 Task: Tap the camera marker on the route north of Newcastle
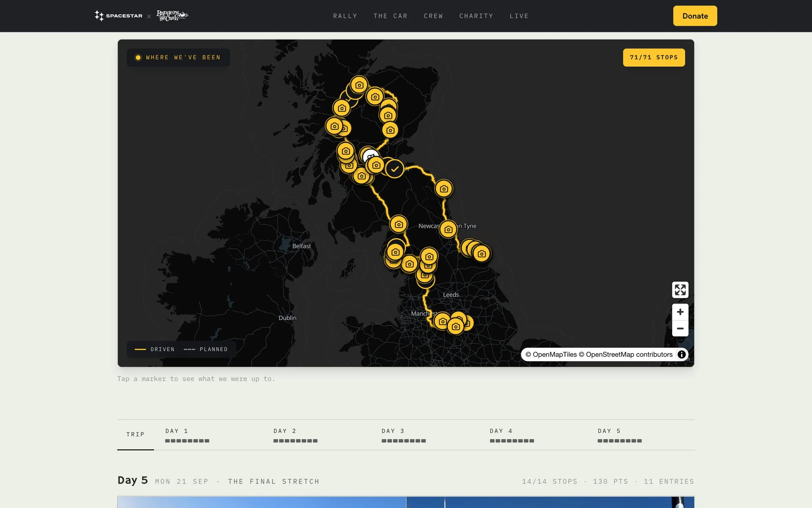(x=444, y=189)
